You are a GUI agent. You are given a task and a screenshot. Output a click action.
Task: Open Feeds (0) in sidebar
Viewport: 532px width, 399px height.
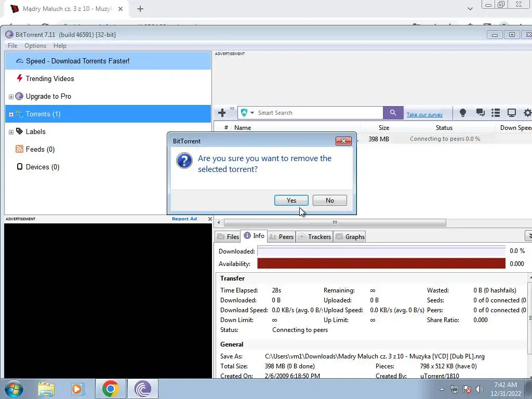pyautogui.click(x=108, y=149)
